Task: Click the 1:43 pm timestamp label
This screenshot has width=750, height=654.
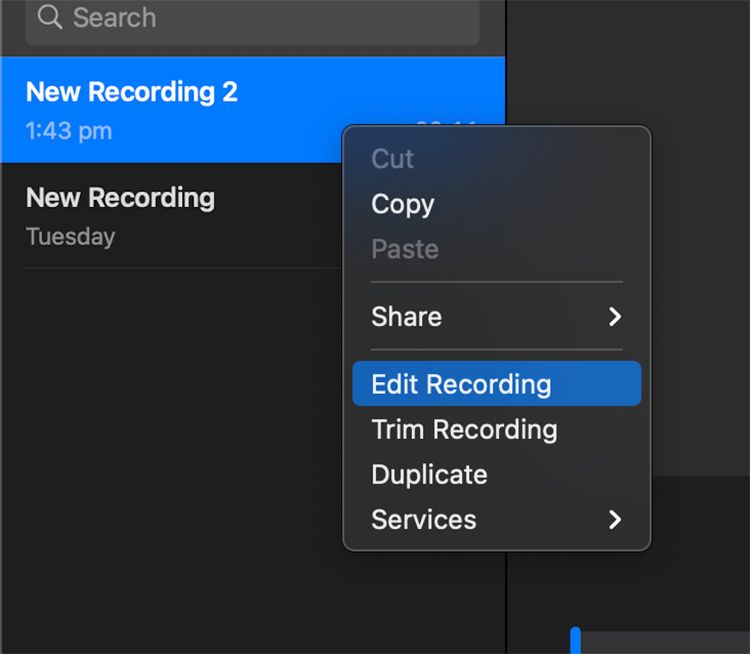Action: [69, 131]
